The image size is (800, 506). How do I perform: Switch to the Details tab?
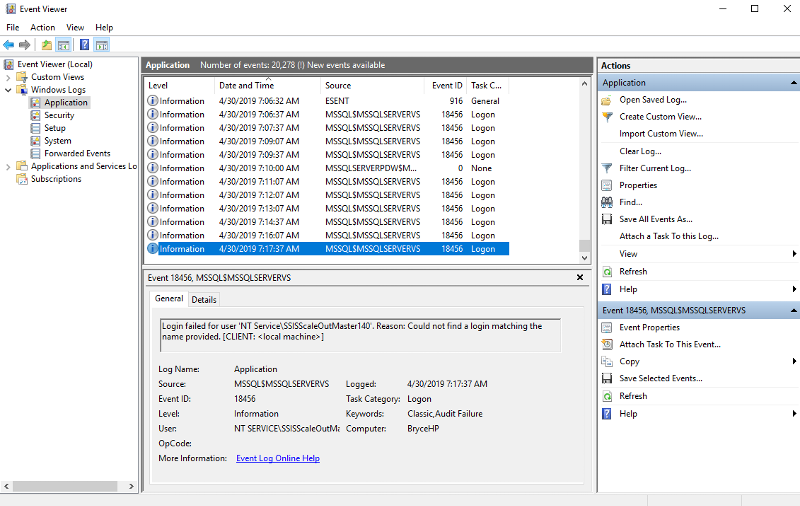204,299
